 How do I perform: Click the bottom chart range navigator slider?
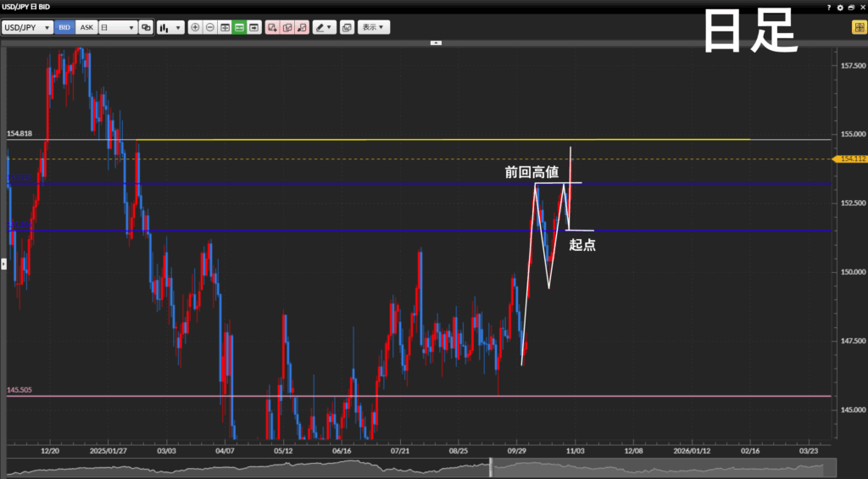pos(490,467)
